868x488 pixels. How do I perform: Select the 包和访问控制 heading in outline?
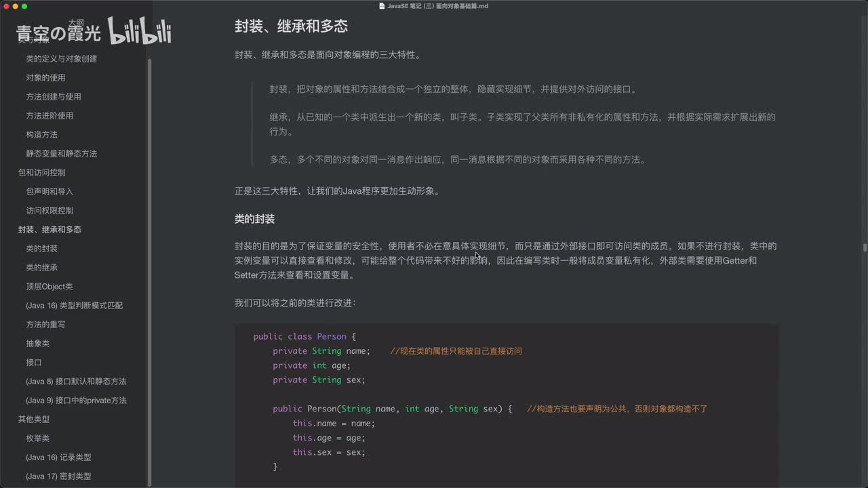pyautogui.click(x=41, y=173)
